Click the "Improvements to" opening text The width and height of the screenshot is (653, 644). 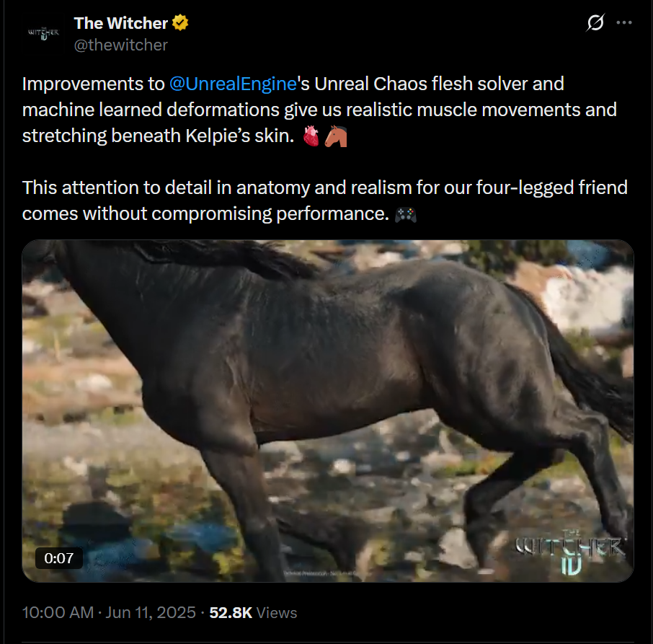(x=94, y=84)
